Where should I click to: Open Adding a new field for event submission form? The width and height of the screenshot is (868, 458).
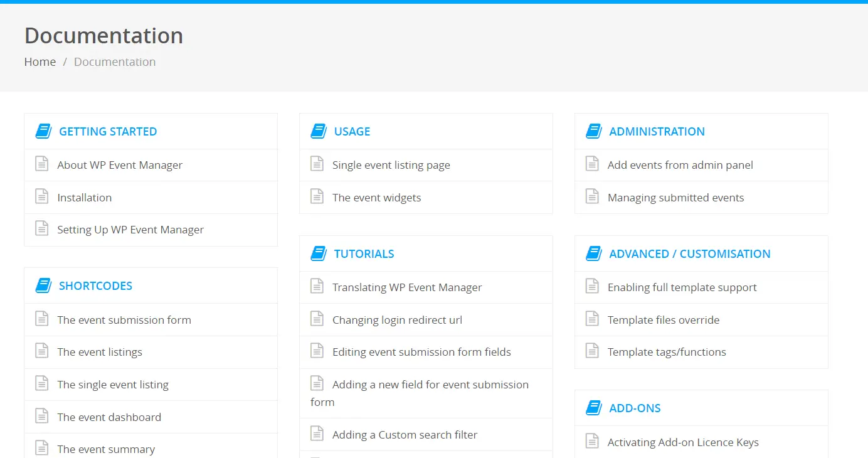(420, 393)
